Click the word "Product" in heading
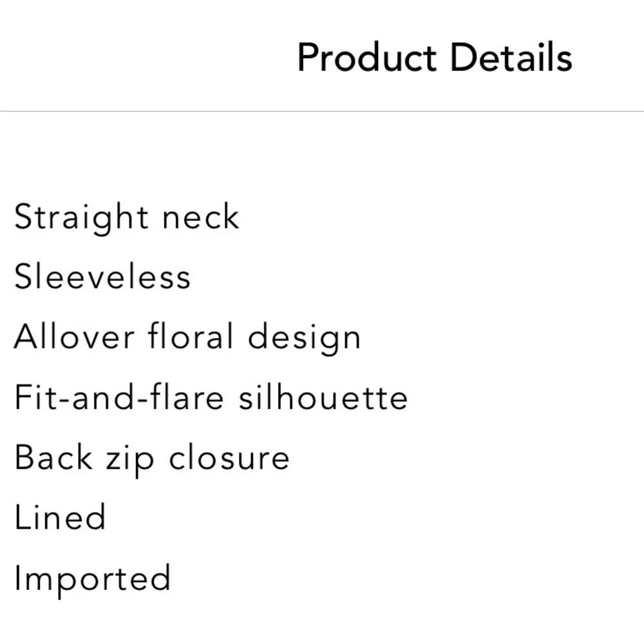Viewport: 644px width, 644px height. coord(366,57)
